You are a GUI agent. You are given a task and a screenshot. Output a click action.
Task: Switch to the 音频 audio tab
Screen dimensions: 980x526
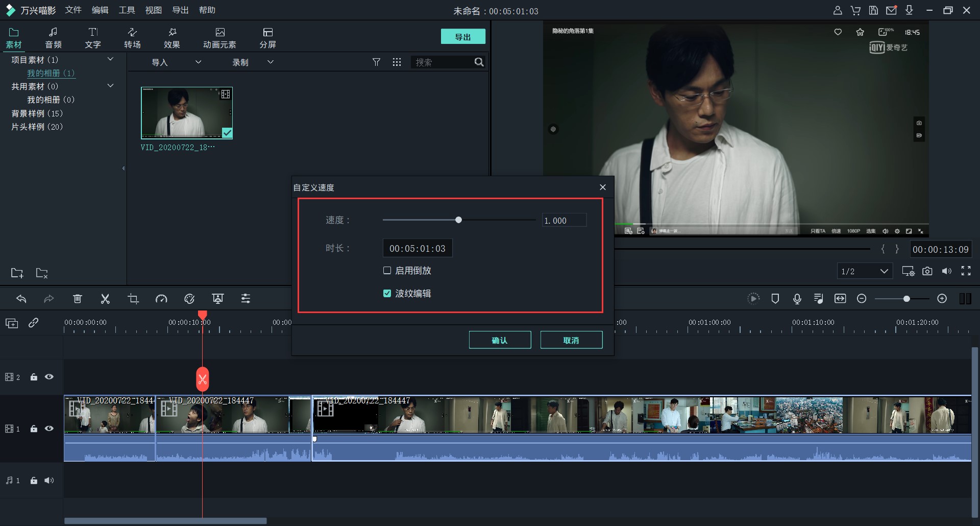click(53, 37)
